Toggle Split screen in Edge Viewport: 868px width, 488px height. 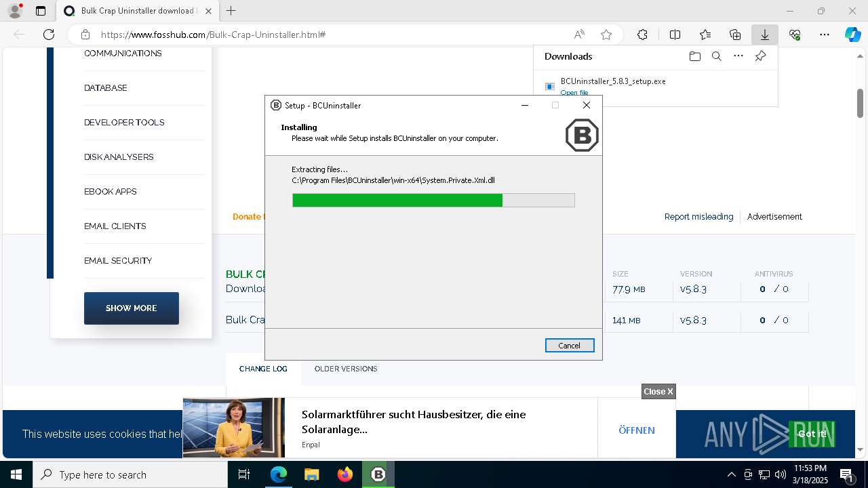tap(675, 35)
